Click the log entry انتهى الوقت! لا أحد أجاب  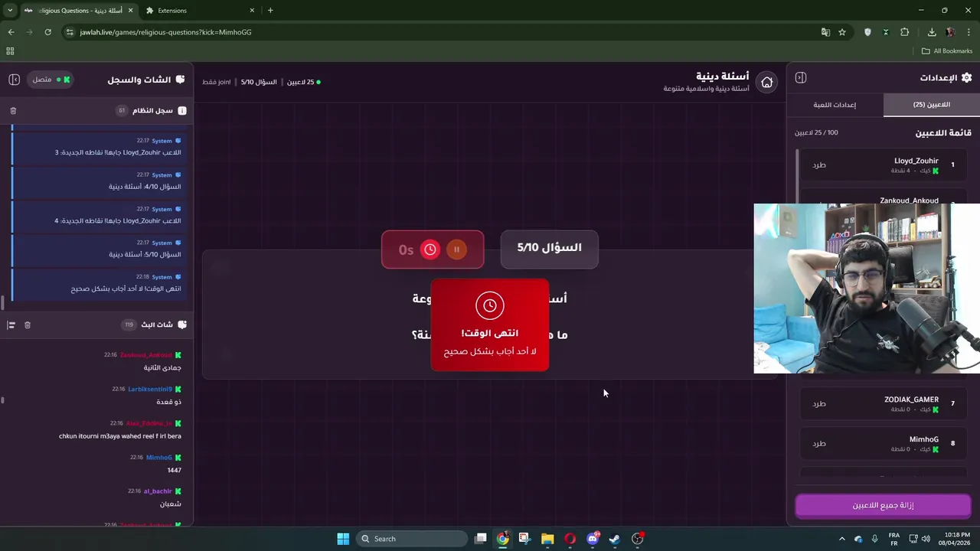[x=100, y=283]
